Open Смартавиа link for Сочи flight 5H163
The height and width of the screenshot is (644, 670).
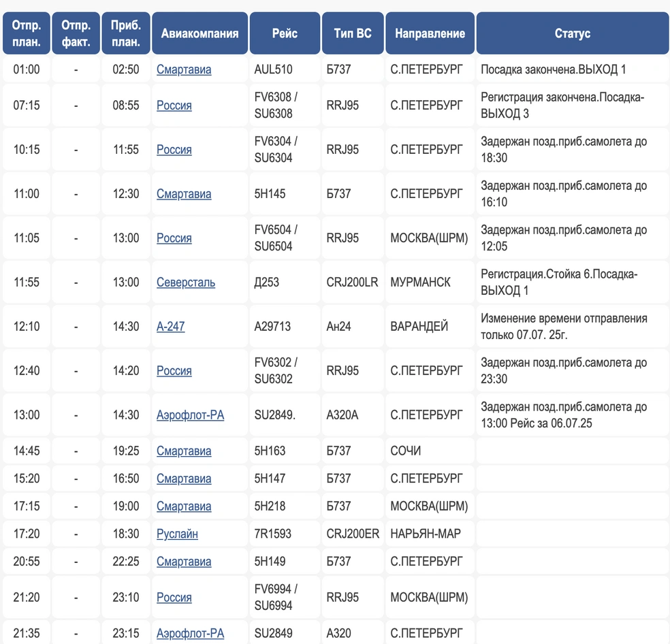[184, 451]
